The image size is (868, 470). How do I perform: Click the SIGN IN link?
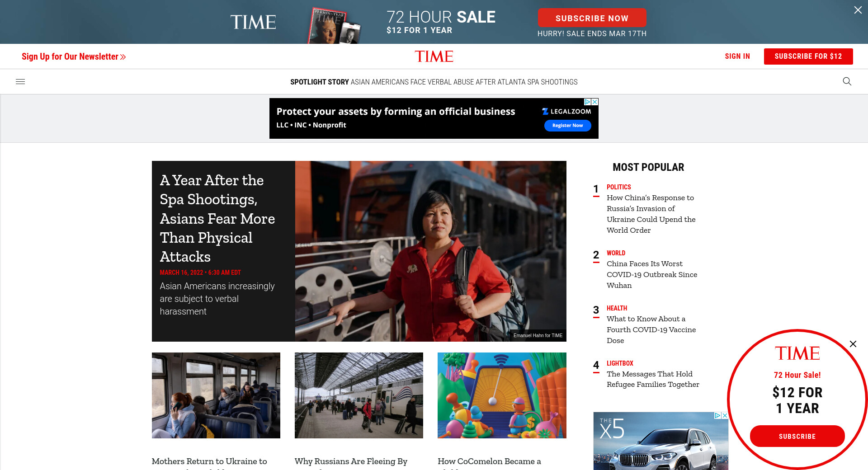[737, 56]
